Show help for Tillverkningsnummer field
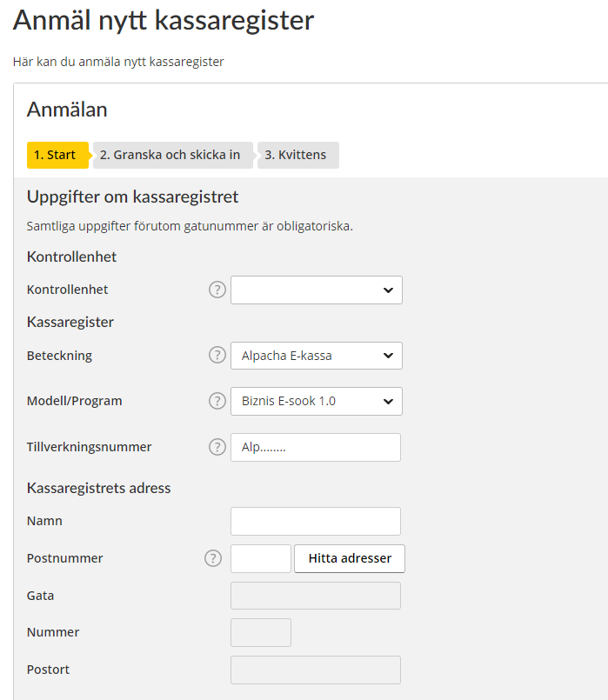The height and width of the screenshot is (700, 608). (x=217, y=447)
